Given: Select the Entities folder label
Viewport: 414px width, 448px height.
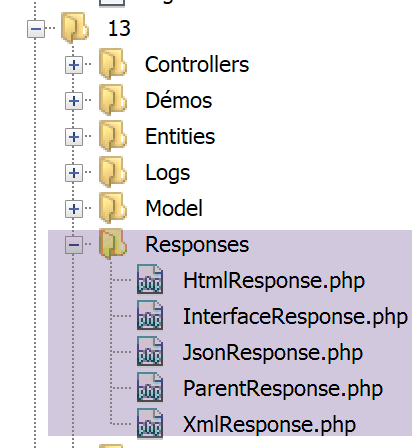Looking at the screenshot, I should click(x=180, y=136).
